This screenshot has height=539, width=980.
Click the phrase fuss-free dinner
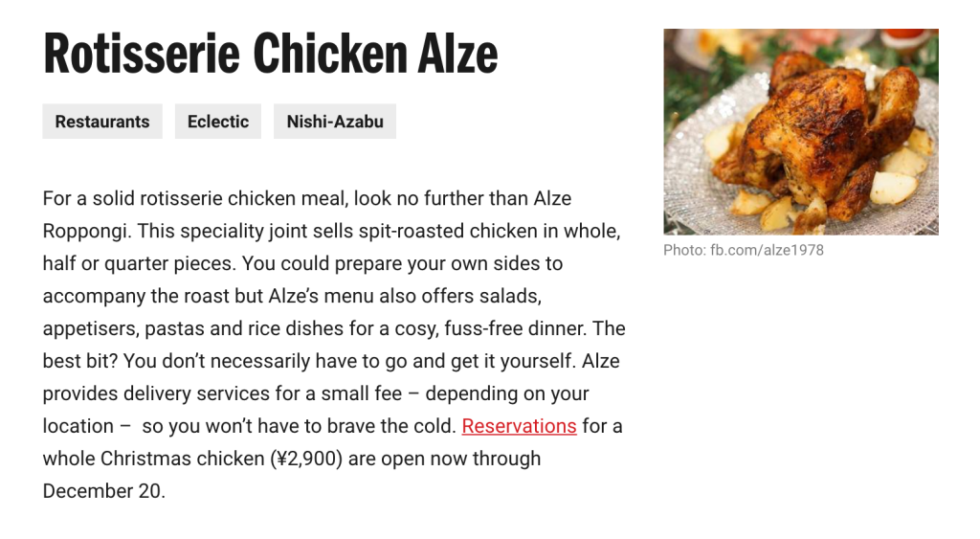pyautogui.click(x=515, y=328)
